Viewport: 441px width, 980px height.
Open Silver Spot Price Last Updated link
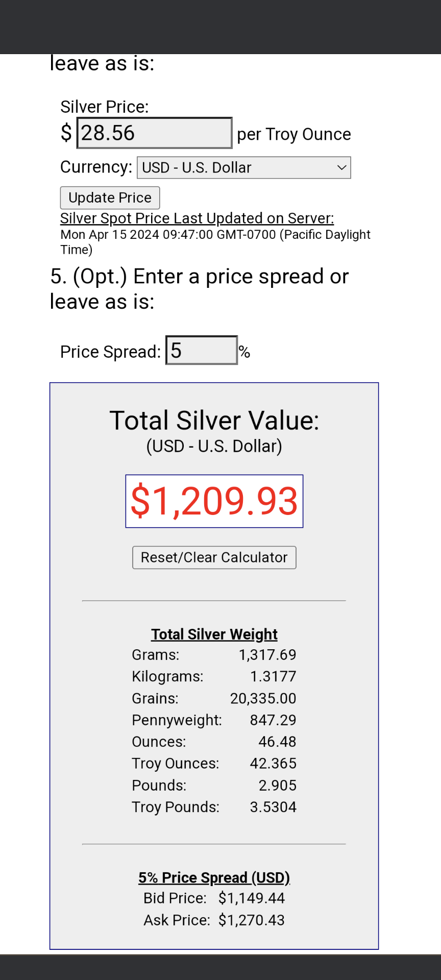pos(197,218)
